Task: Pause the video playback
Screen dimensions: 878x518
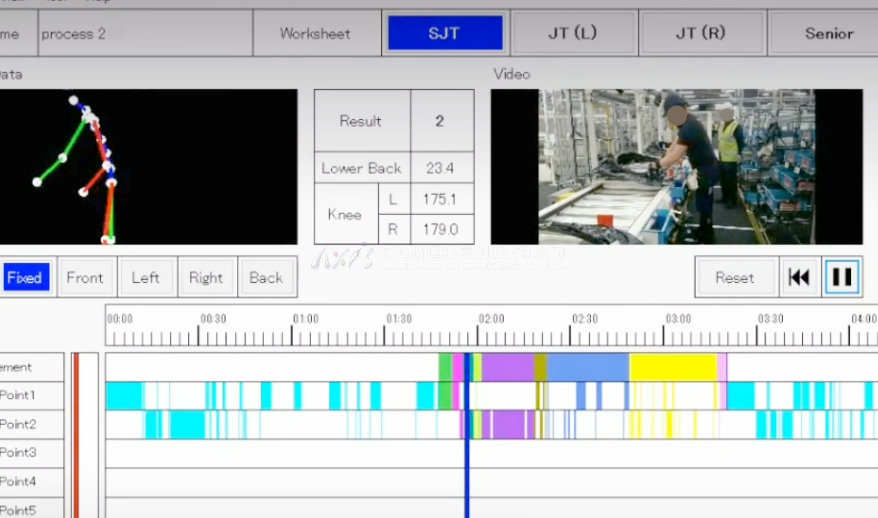Action: [x=842, y=277]
